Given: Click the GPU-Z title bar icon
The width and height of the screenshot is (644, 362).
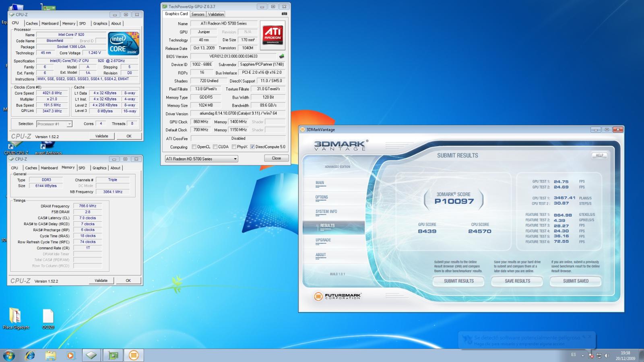Looking at the screenshot, I should [165, 6].
